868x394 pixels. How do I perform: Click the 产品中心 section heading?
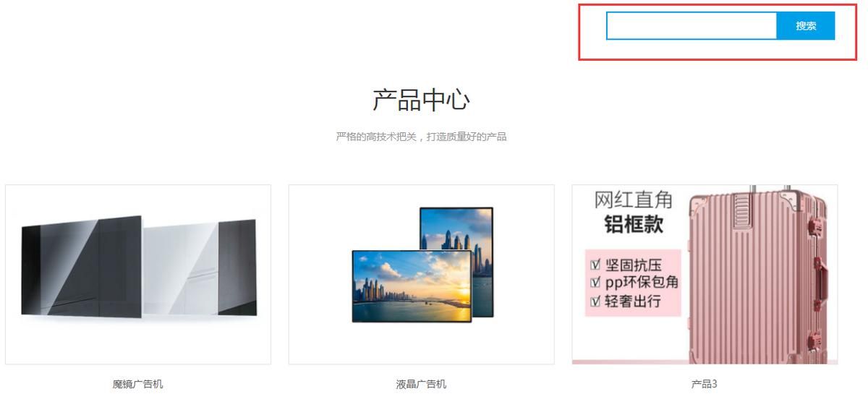click(x=421, y=100)
